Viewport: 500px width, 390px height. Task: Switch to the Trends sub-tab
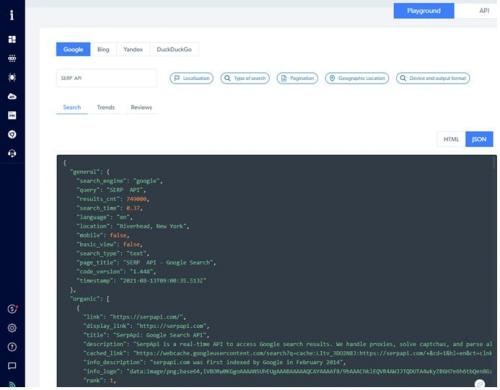click(106, 107)
